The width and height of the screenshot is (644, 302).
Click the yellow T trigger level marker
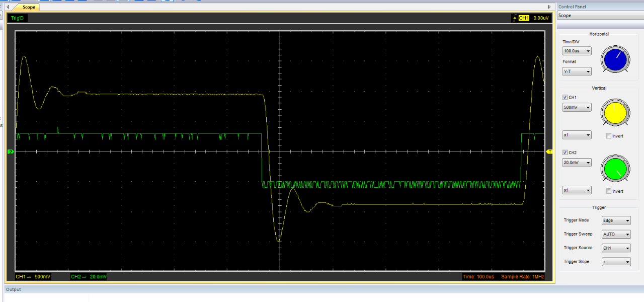tap(549, 152)
